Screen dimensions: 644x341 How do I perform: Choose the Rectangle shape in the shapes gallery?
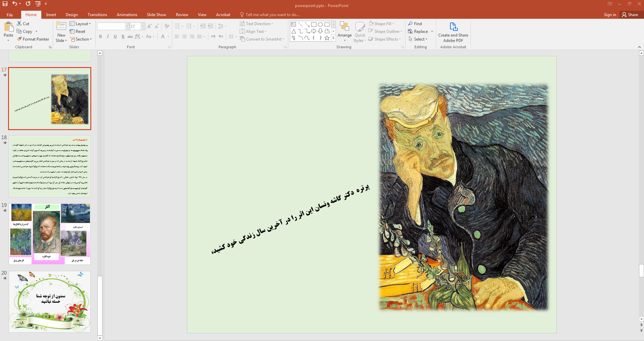click(x=314, y=24)
